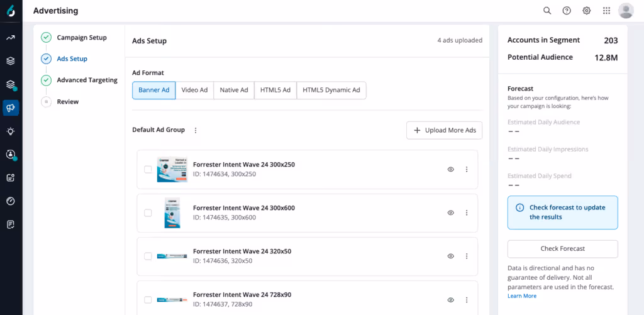This screenshot has height=315, width=644.
Task: Click the Accounts in Segment 203 value
Action: [x=611, y=41]
